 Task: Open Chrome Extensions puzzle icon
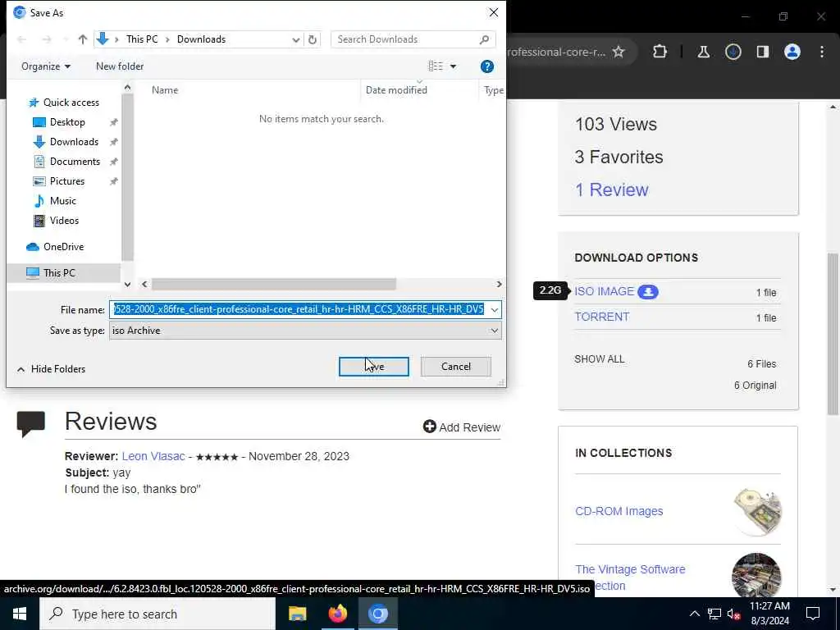point(660,52)
